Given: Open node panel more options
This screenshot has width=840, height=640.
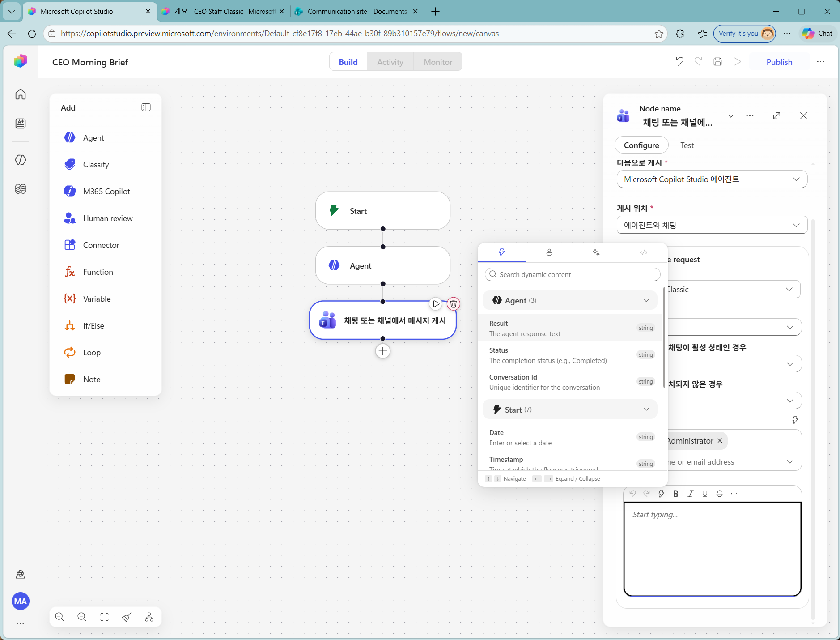Looking at the screenshot, I should [750, 116].
